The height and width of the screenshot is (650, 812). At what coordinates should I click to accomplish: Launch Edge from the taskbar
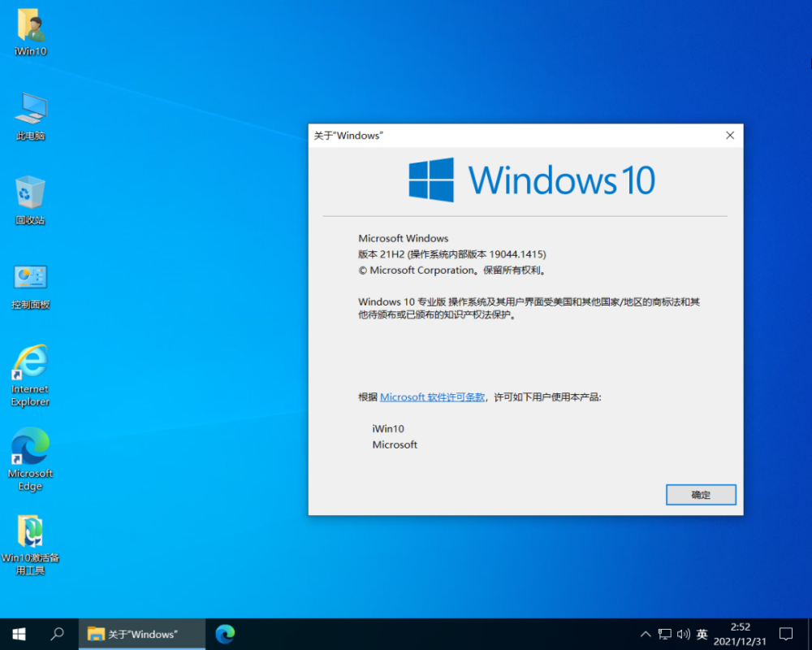point(225,634)
